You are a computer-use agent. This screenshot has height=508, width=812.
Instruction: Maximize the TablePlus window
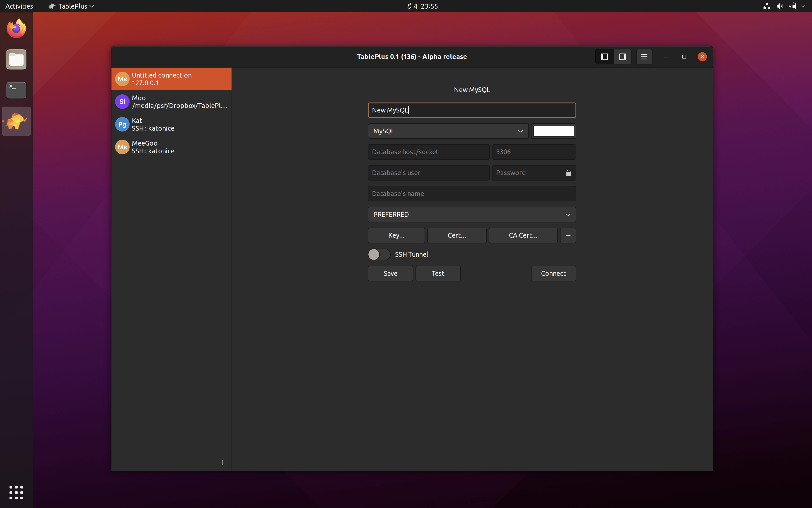[x=684, y=57]
